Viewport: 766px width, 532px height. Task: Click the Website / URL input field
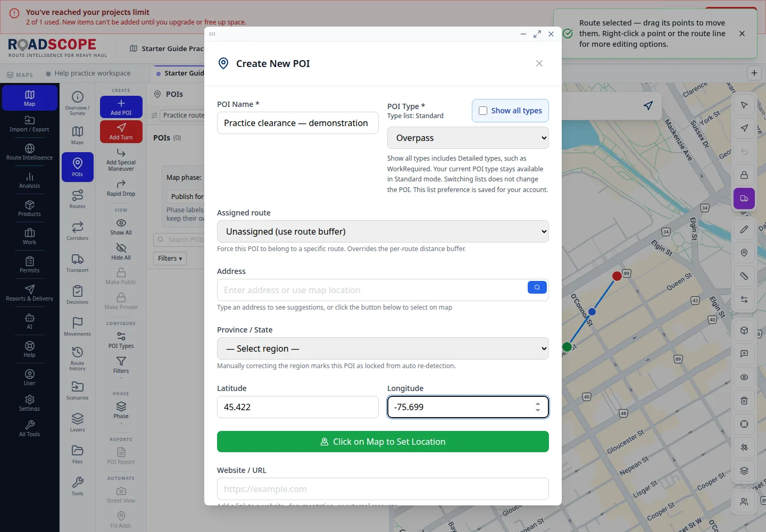click(x=383, y=489)
